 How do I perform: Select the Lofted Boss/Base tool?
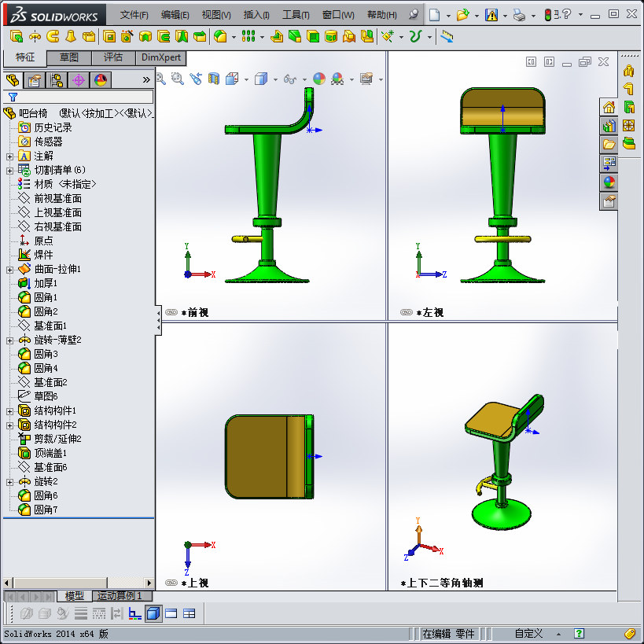tap(71, 37)
